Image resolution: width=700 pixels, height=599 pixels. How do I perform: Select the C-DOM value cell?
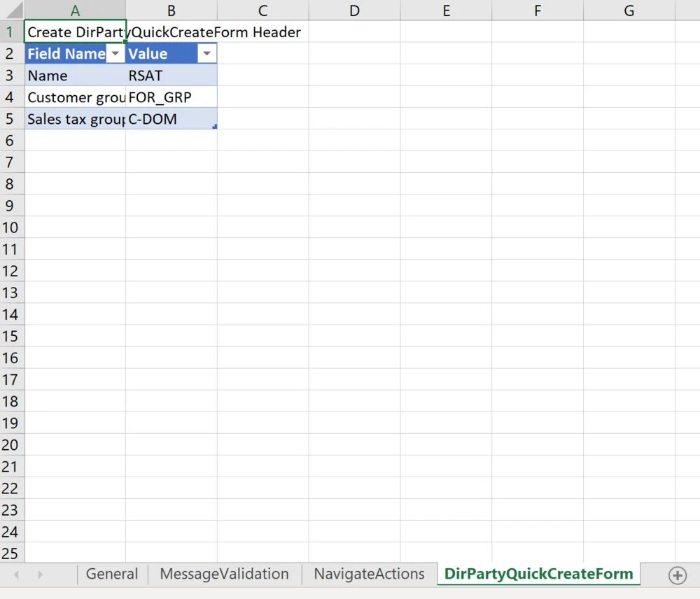click(171, 119)
